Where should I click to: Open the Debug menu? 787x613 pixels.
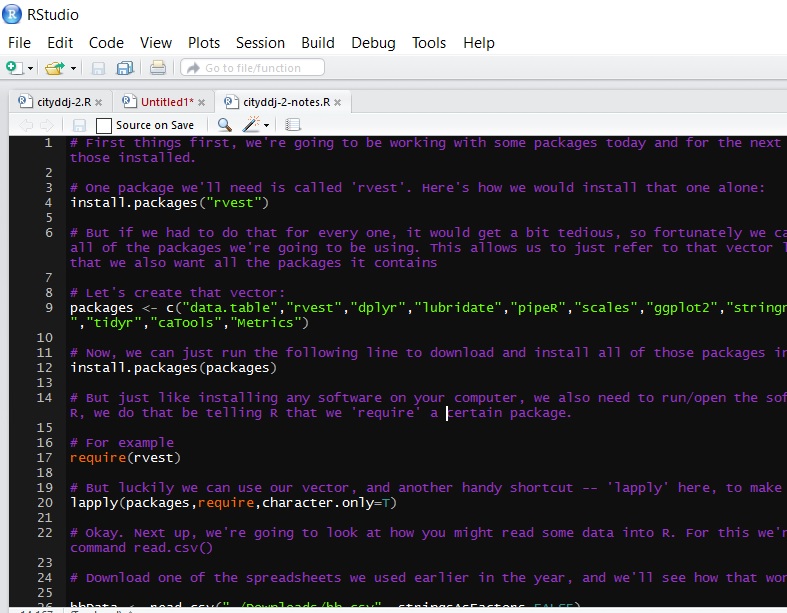[373, 43]
